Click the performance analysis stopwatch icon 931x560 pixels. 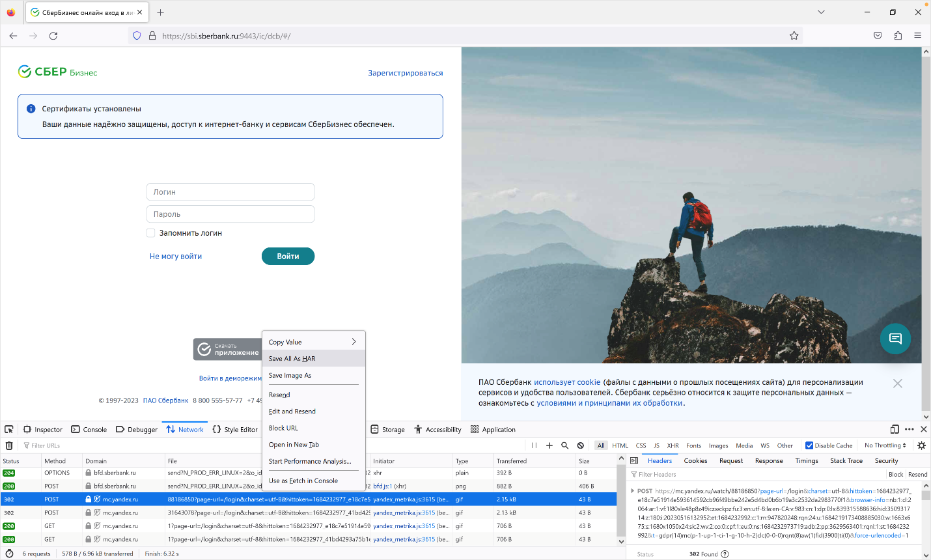pos(9,553)
